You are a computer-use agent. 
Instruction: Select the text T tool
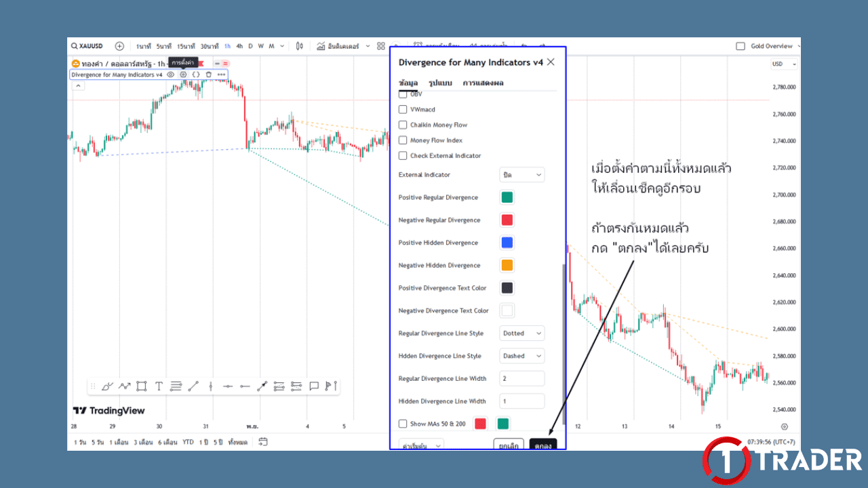coord(159,386)
